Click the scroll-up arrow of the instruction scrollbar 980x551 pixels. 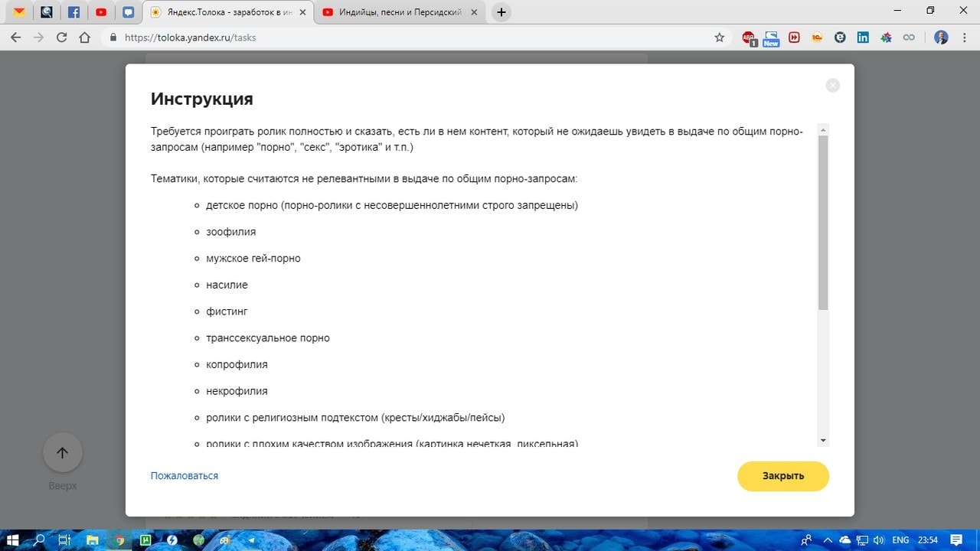823,129
